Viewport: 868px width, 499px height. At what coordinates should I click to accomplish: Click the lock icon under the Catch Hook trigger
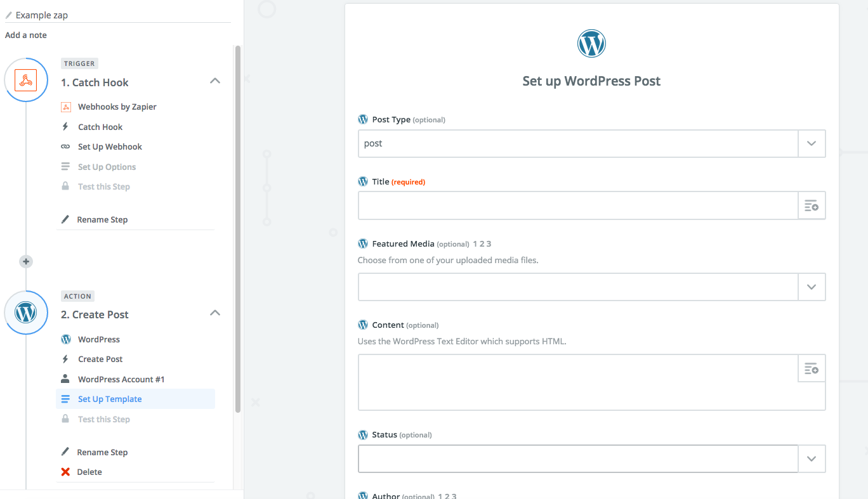pyautogui.click(x=65, y=186)
